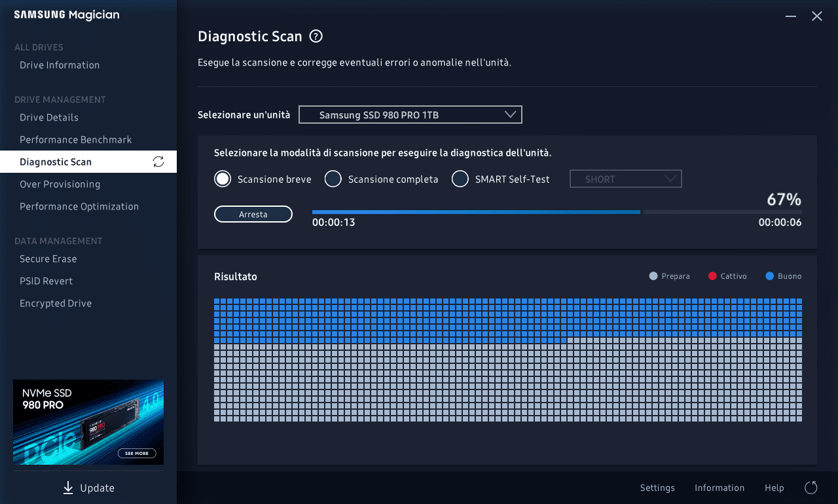The height and width of the screenshot is (504, 838).
Task: Click SEE MORE on the 980 PRO ad
Action: [x=137, y=453]
